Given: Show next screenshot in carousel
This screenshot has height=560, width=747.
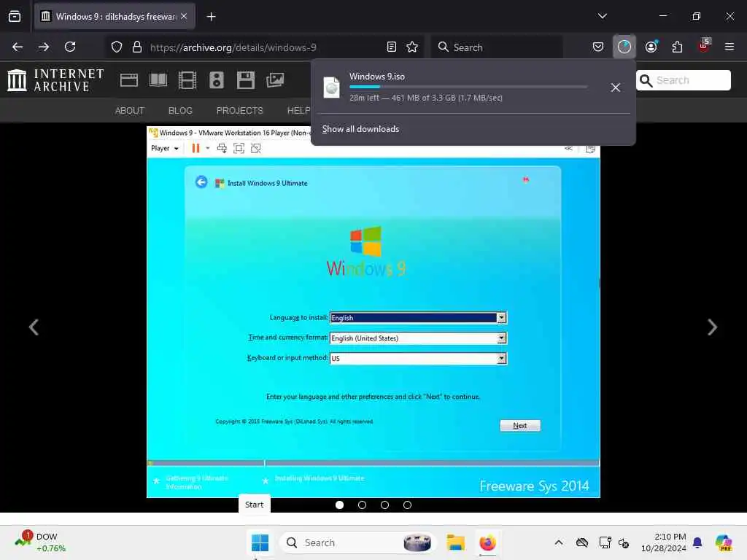Looking at the screenshot, I should click(x=712, y=327).
